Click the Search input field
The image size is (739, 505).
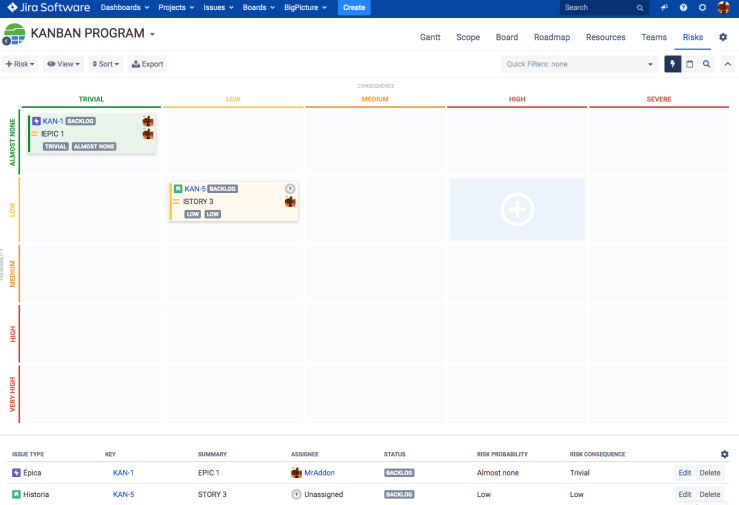[600, 8]
